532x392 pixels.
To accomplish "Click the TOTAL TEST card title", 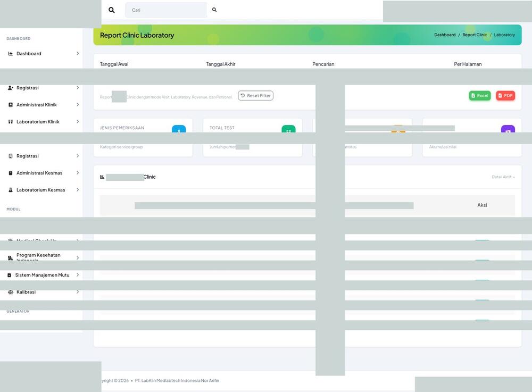I will click(x=222, y=128).
